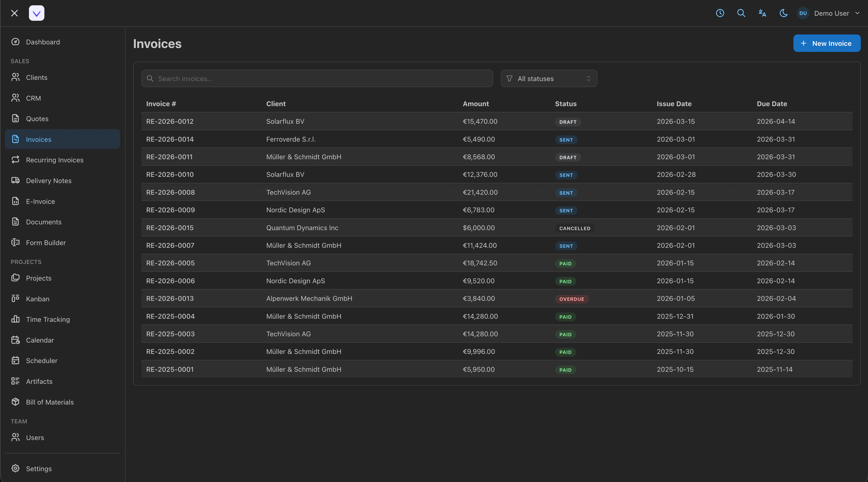Image resolution: width=868 pixels, height=482 pixels.
Task: Click the OVERDUE status badge
Action: tap(572, 299)
